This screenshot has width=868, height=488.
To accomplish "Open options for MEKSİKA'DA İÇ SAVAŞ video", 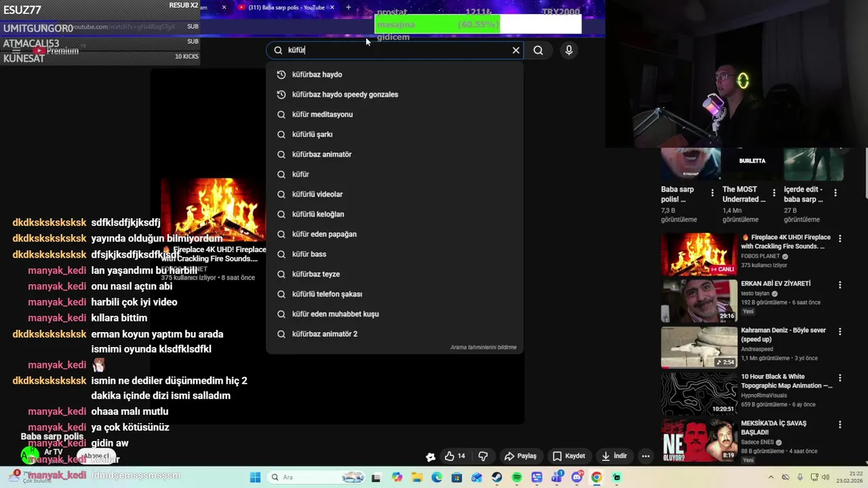I will tap(840, 425).
